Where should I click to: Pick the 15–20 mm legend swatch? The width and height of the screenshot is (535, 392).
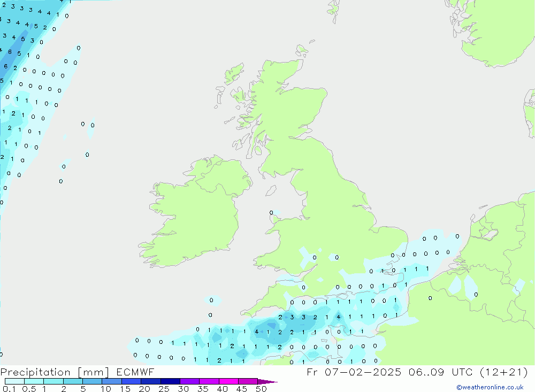pyautogui.click(x=131, y=381)
